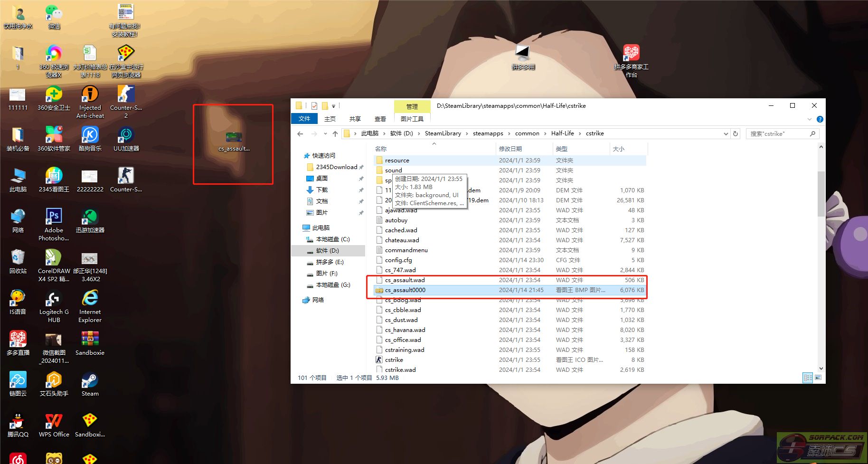Click the properties checkmark quick-access icon
The width and height of the screenshot is (868, 464).
(x=314, y=106)
